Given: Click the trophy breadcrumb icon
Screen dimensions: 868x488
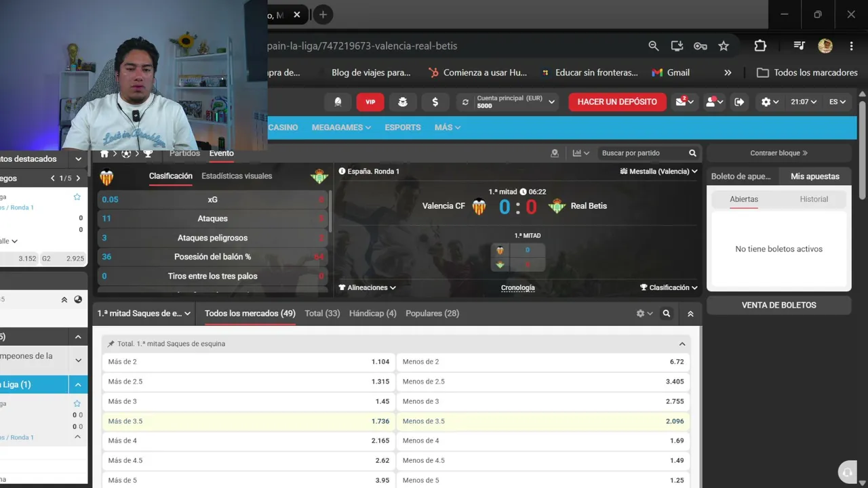Looking at the screenshot, I should [x=148, y=154].
